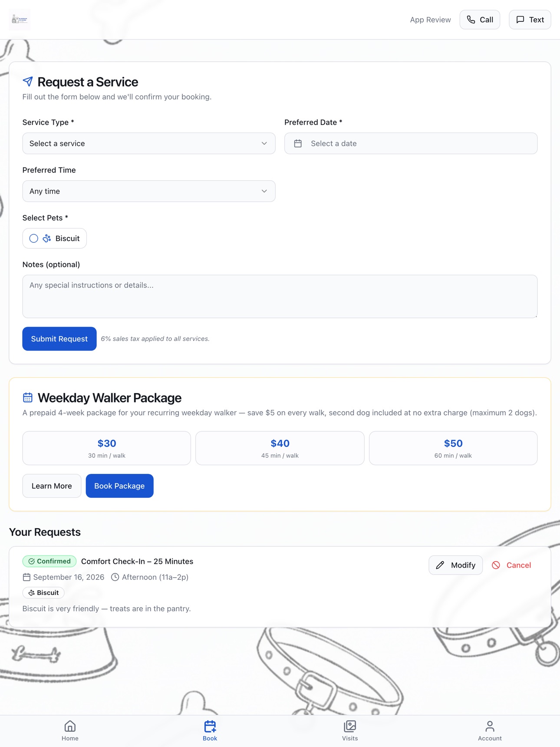Select the $40 45-minute walk tile
The image size is (560, 747).
[x=280, y=448]
